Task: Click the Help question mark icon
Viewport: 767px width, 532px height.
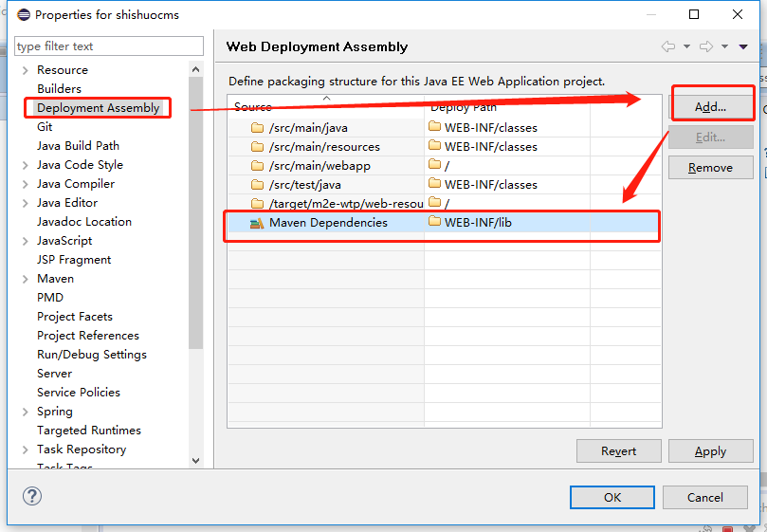Action: tap(32, 496)
